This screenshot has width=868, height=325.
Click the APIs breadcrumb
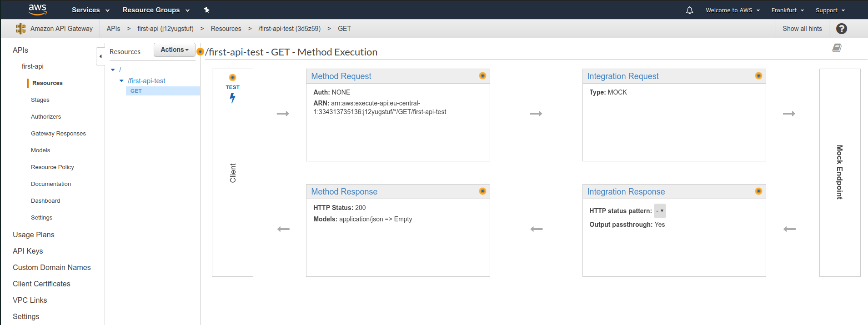(113, 29)
